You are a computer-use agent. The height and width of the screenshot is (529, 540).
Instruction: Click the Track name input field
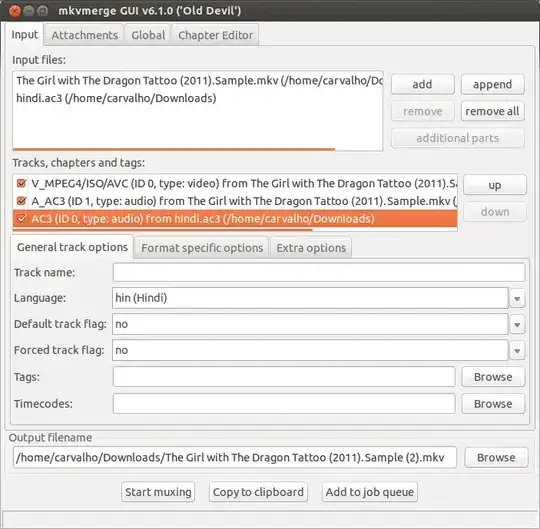[x=319, y=272]
